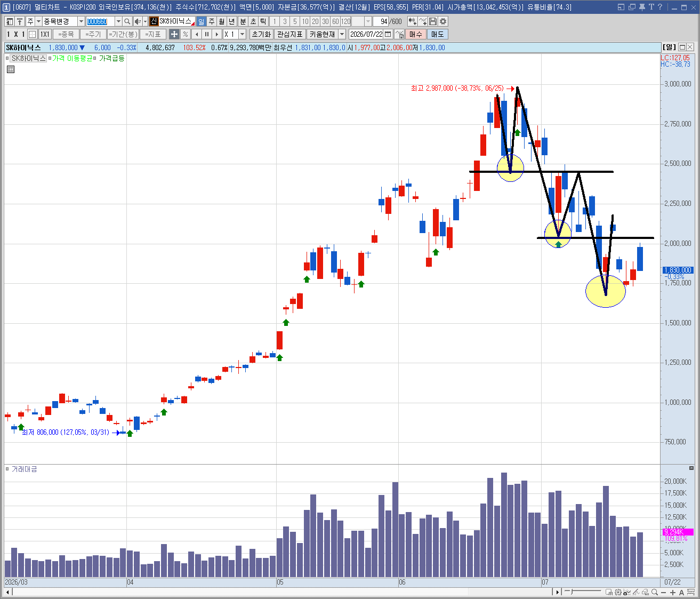This screenshot has width=700, height=599.
Task: Select the 가격급등 indicator label
Action: pyautogui.click(x=111, y=58)
